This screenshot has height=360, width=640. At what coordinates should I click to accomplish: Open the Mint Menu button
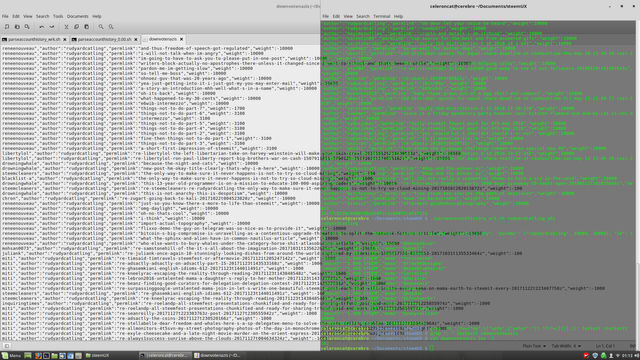[x=11, y=356]
